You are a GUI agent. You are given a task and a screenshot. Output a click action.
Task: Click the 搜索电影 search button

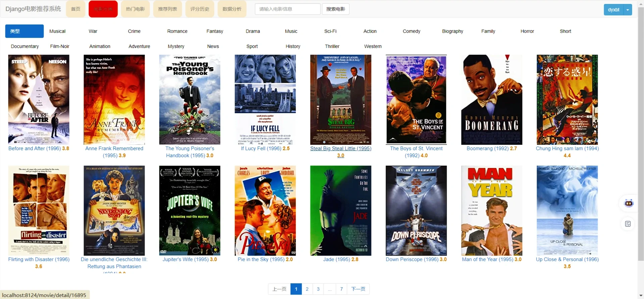pos(336,9)
